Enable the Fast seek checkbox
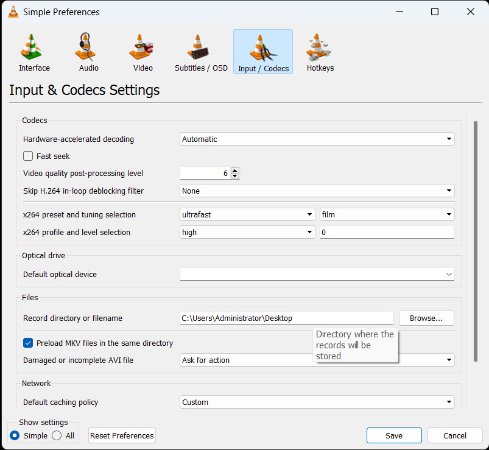Screen dimensions: 489x450 pos(28,156)
